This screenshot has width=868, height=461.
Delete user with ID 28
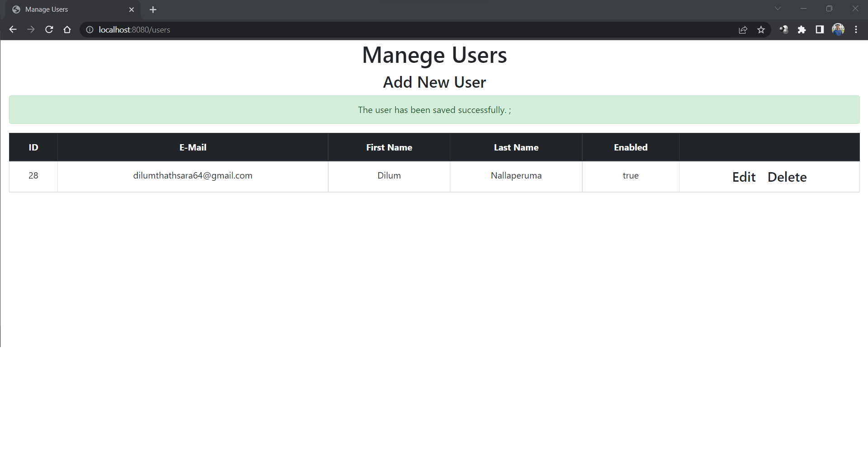coord(787,177)
